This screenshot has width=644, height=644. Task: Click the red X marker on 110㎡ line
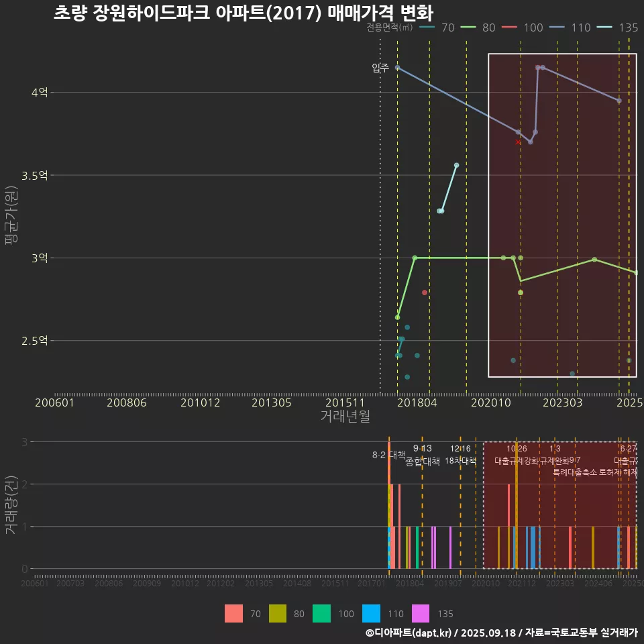(518, 142)
